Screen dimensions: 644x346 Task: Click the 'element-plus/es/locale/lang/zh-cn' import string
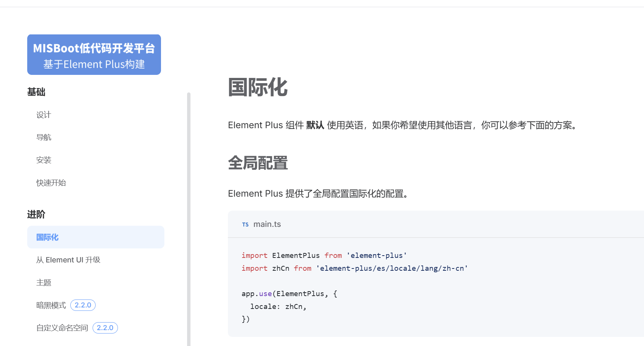click(392, 268)
